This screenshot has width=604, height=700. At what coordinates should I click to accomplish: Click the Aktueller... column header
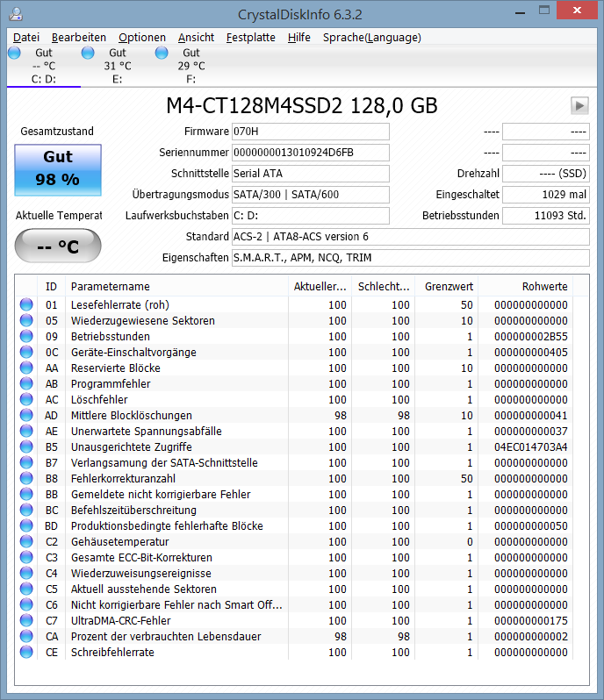tap(320, 286)
